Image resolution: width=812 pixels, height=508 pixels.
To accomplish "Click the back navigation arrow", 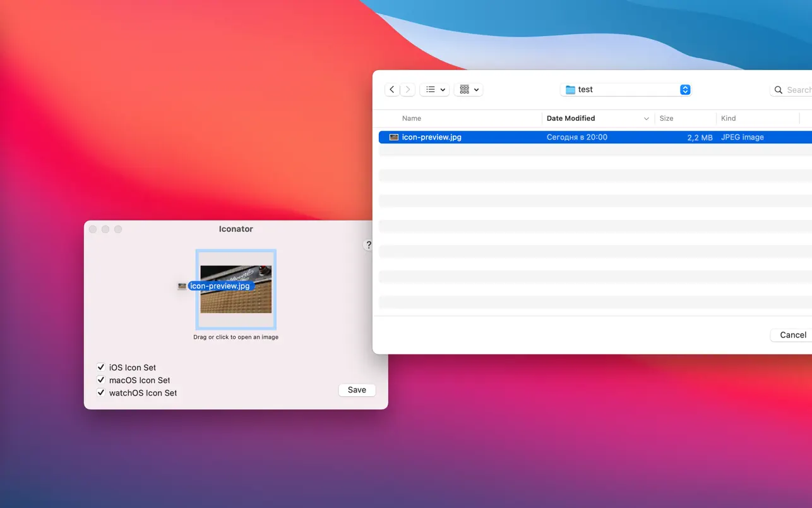I will point(392,90).
